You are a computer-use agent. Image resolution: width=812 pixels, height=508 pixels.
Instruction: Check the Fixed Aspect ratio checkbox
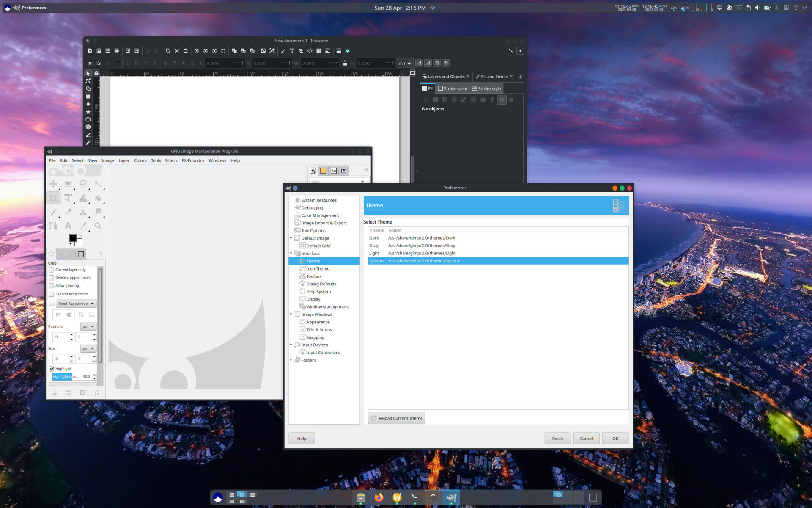(52, 304)
